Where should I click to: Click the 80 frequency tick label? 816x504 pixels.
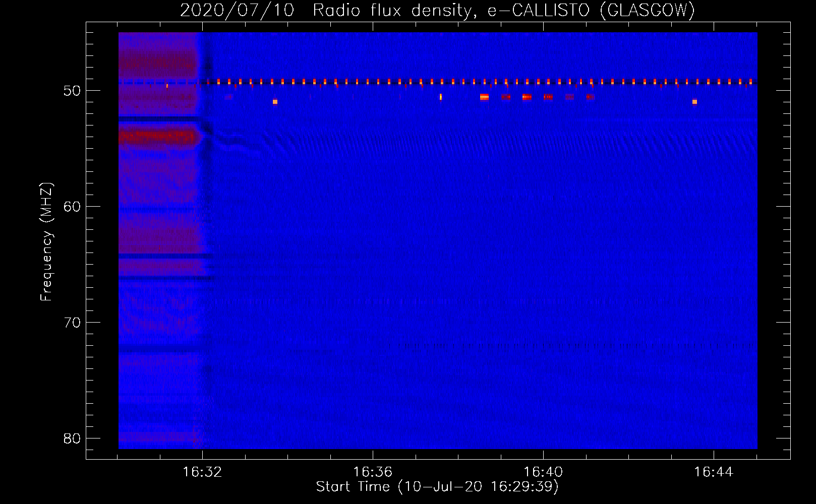(72, 438)
